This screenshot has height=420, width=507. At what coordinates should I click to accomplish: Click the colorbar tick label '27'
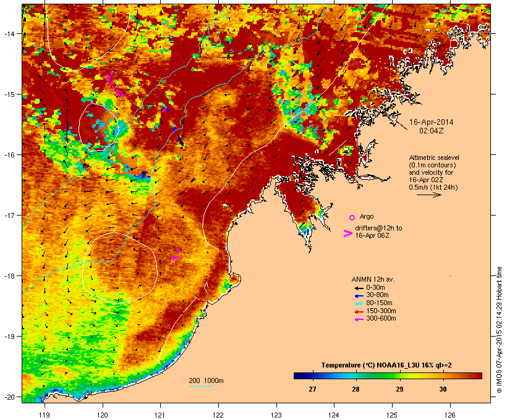[x=312, y=389]
